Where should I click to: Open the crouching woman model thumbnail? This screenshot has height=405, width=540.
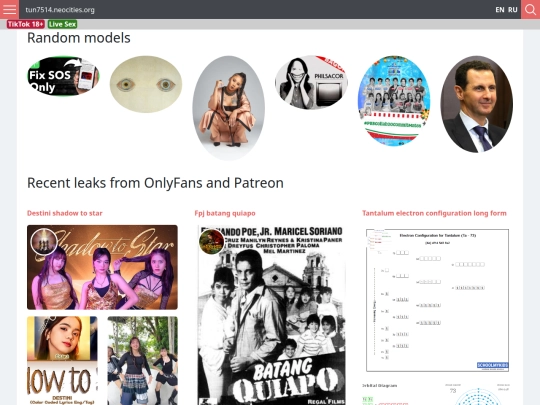point(228,108)
